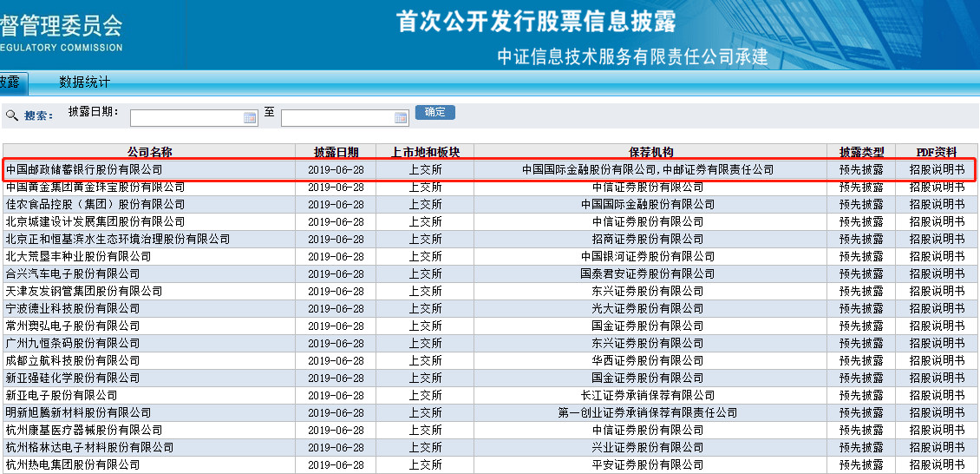Click the 公司名称 column header
This screenshot has height=474, width=980.
(149, 152)
